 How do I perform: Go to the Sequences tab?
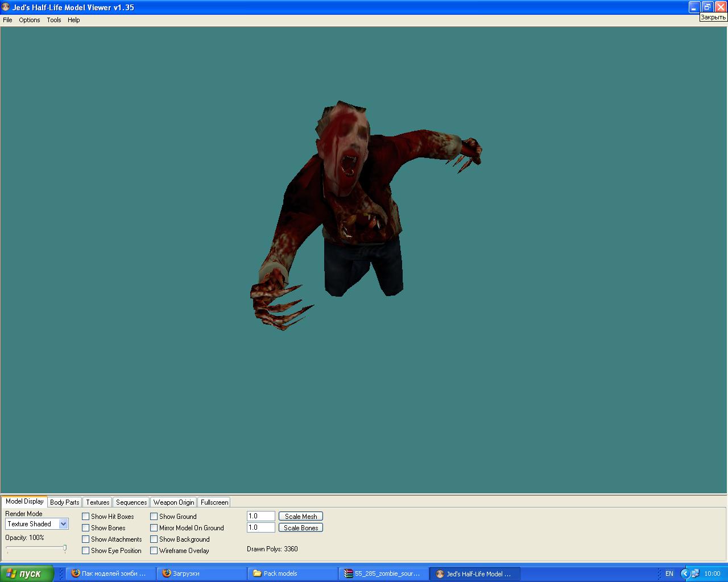point(131,502)
